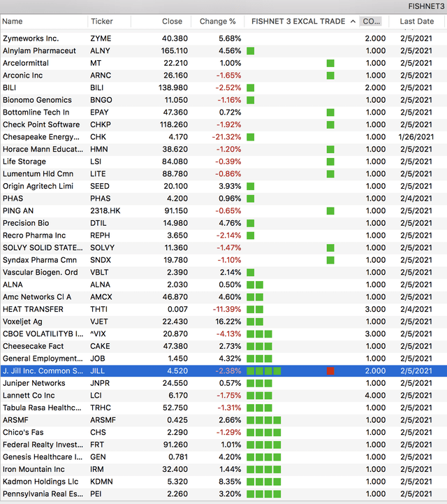This screenshot has height=504, width=447.
Task: Click Lannett Co Inc 4.000 count value
Action: [x=375, y=396]
